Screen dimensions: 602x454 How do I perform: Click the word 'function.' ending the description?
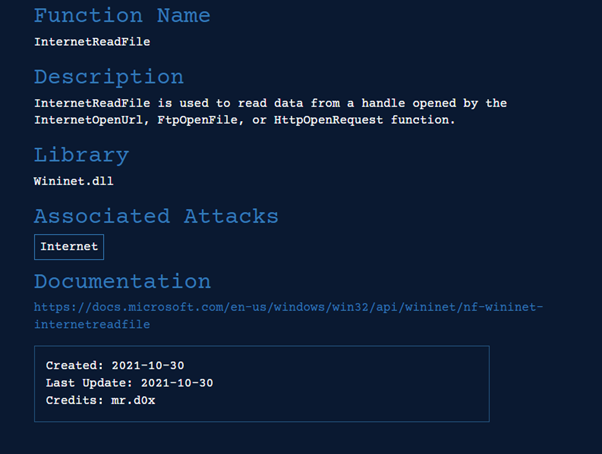(x=422, y=120)
